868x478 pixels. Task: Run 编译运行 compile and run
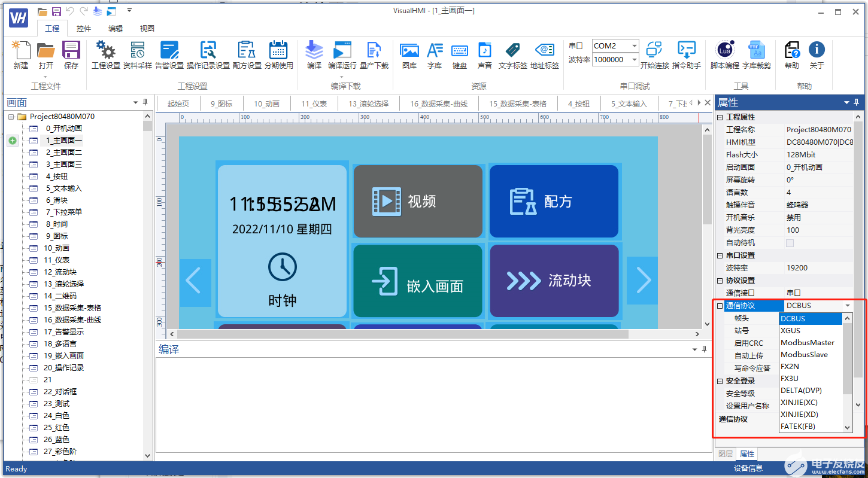click(x=342, y=55)
